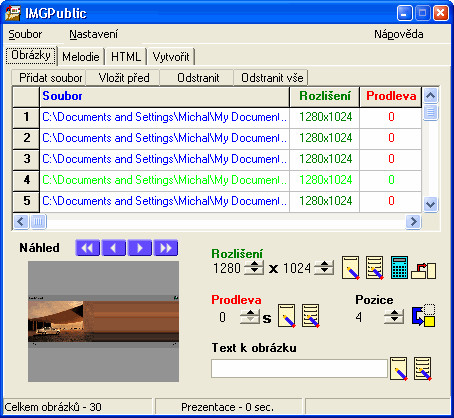This screenshot has width=454, height=418.
Task: Click the resize boxes icon after calculator
Action: [x=423, y=270]
